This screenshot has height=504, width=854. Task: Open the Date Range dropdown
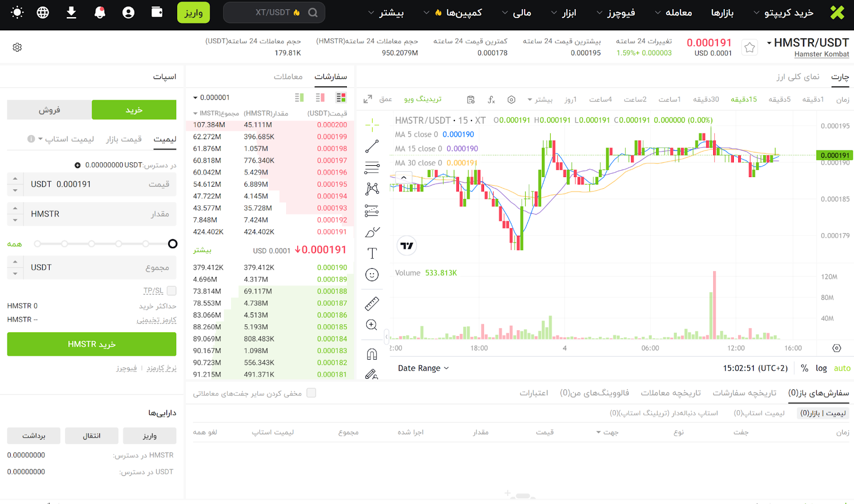pyautogui.click(x=423, y=368)
